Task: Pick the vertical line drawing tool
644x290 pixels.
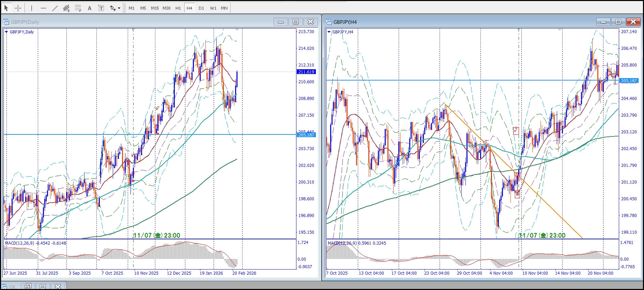Action: pos(32,8)
